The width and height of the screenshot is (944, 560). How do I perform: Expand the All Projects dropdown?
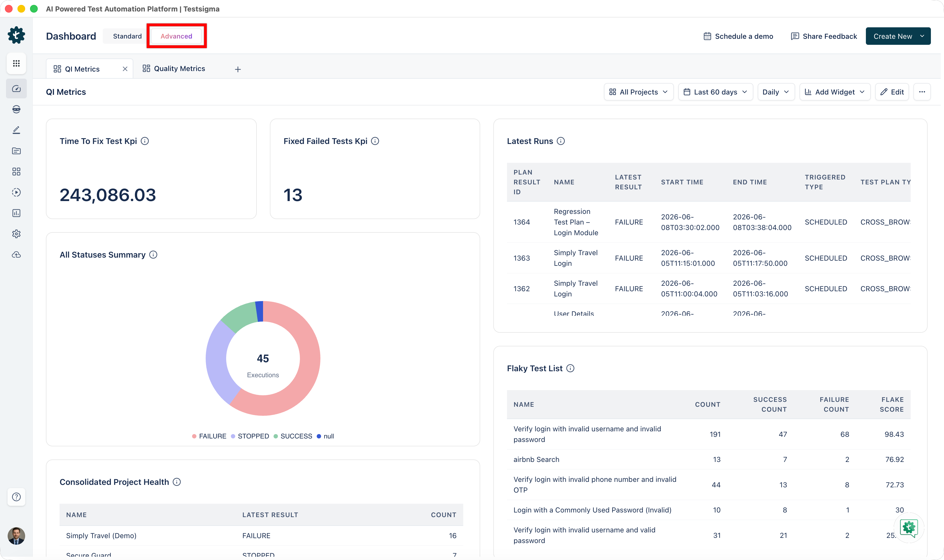(638, 92)
